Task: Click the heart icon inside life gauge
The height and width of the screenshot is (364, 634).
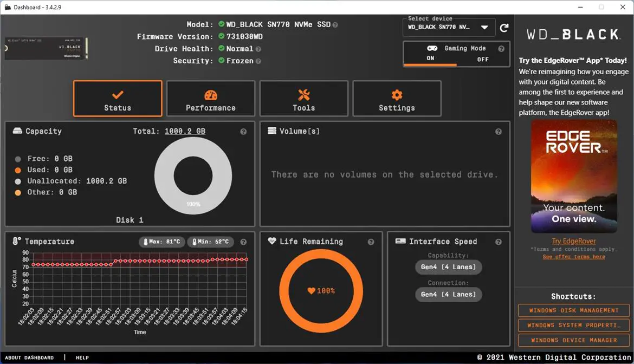Action: point(311,291)
